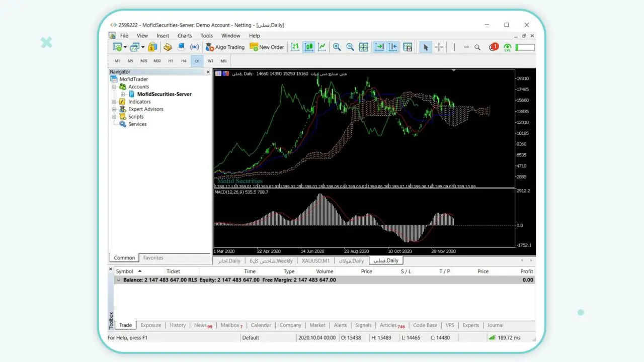Toggle the chart shift option

click(x=392, y=47)
